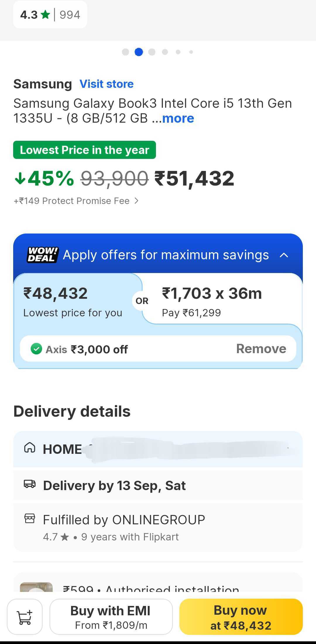Tap the home address icon
Viewport: 316px width, 644px height.
pos(30,448)
